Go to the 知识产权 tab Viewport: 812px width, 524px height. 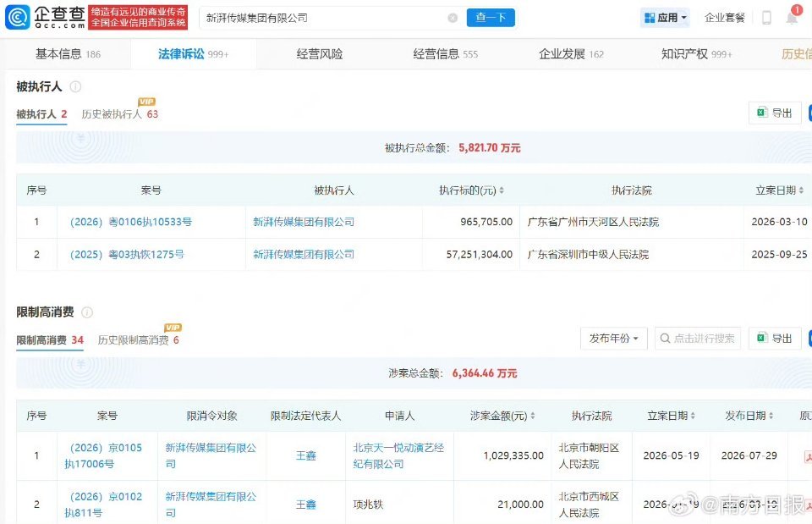(696, 54)
